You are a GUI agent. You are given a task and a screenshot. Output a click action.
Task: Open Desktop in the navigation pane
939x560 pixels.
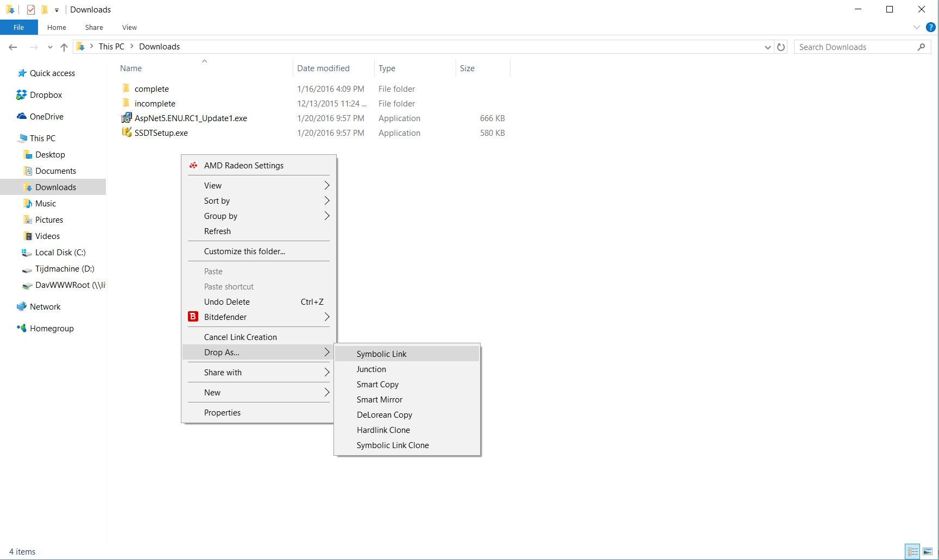tap(50, 155)
